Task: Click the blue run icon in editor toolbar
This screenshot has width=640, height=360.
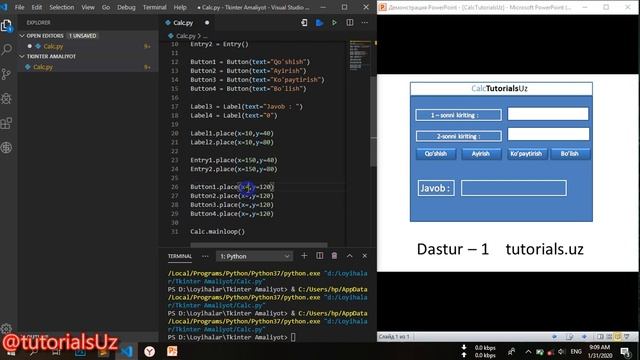Action: point(320,23)
